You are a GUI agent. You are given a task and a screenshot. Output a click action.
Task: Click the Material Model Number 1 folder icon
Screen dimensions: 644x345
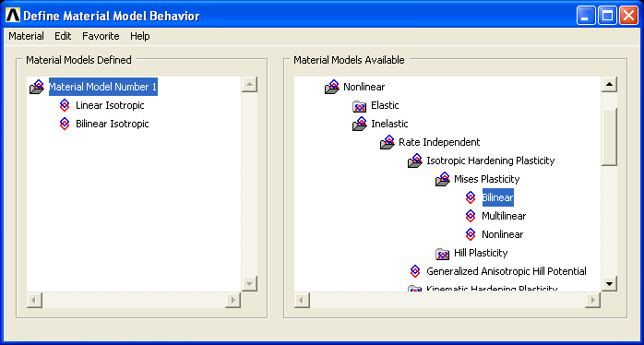click(x=37, y=87)
